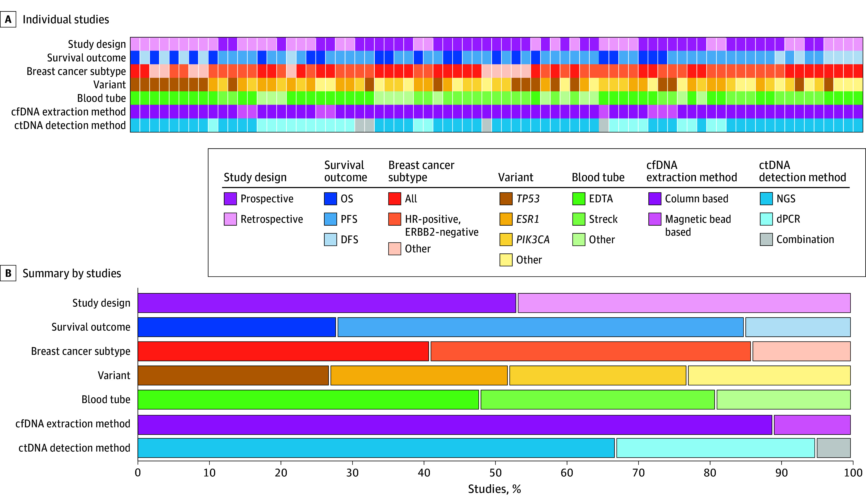Select the ESR1 variant swatch
Viewport: 866px width, 504px height.
click(x=506, y=219)
